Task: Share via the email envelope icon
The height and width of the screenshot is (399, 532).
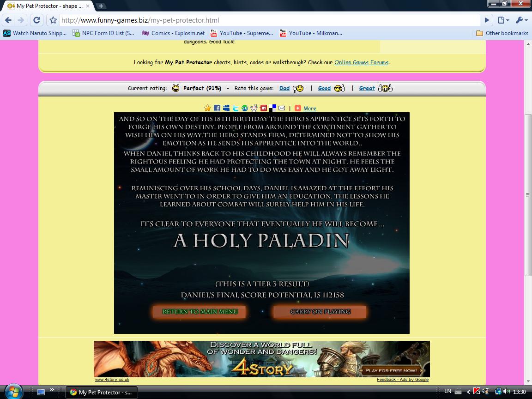Action: coord(282,109)
